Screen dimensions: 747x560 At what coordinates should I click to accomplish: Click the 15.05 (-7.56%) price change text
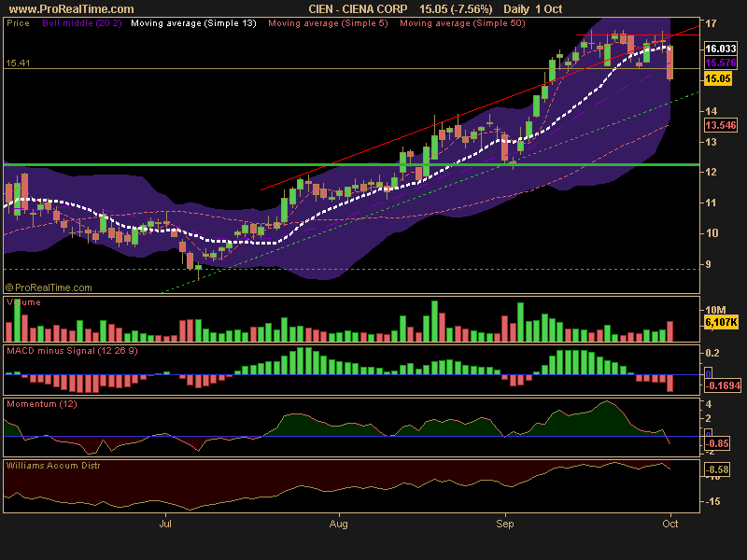coord(456,9)
